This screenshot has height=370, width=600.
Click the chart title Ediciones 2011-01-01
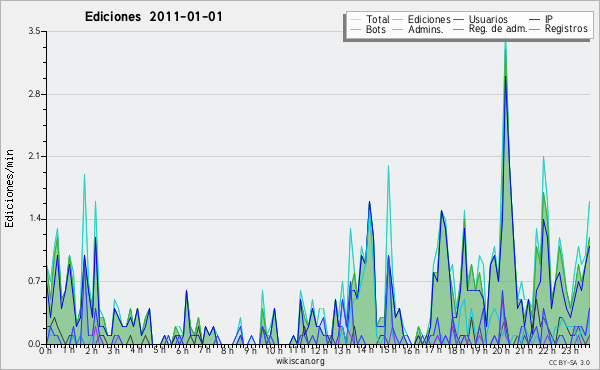(x=153, y=17)
